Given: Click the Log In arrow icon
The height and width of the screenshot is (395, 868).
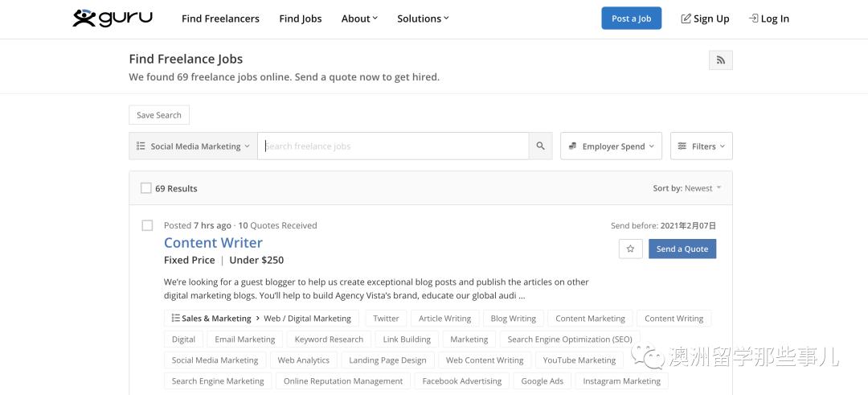Looking at the screenshot, I should (x=753, y=19).
